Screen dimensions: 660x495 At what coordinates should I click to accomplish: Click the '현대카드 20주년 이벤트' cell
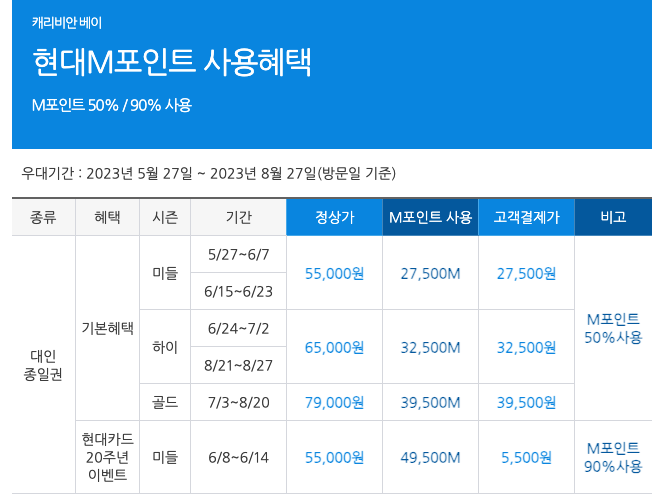point(107,457)
